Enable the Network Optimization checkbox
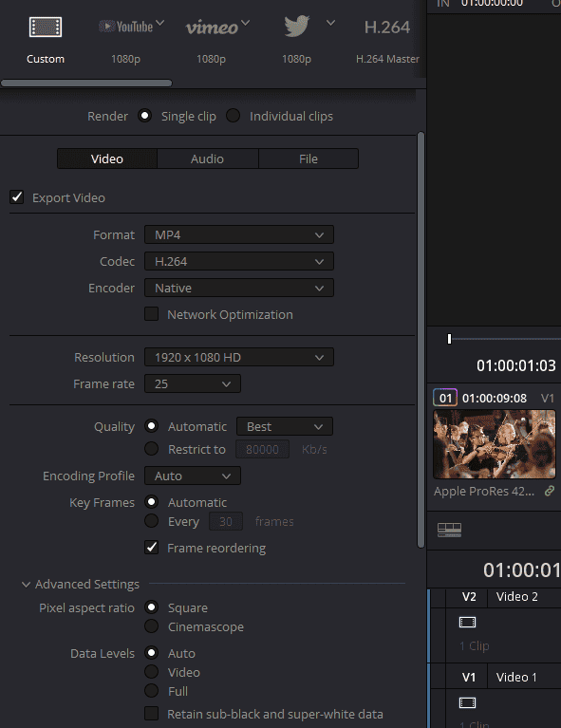The image size is (561, 728). click(x=151, y=314)
